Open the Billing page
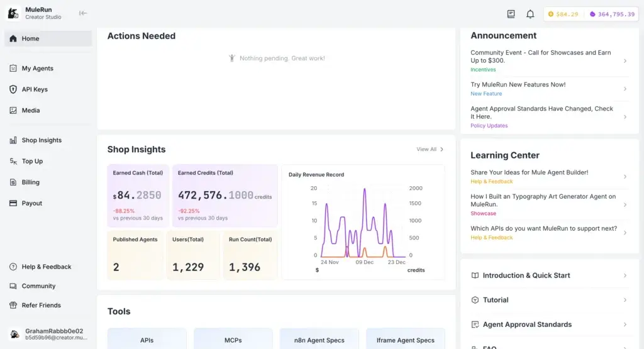 pos(48,182)
